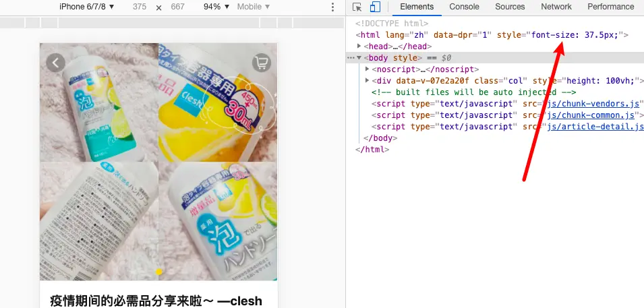Viewport: 644px width, 308px height.
Task: Switch to the Performance tab
Action: (x=611, y=7)
